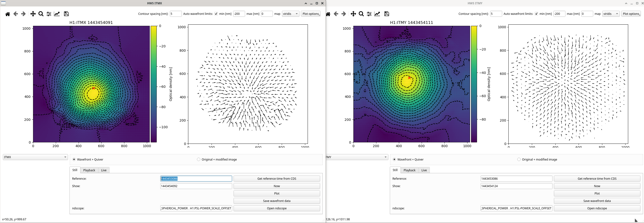The image size is (644, 223).
Task: Open Configure subplots in ITMX toolbar
Action: (49, 14)
